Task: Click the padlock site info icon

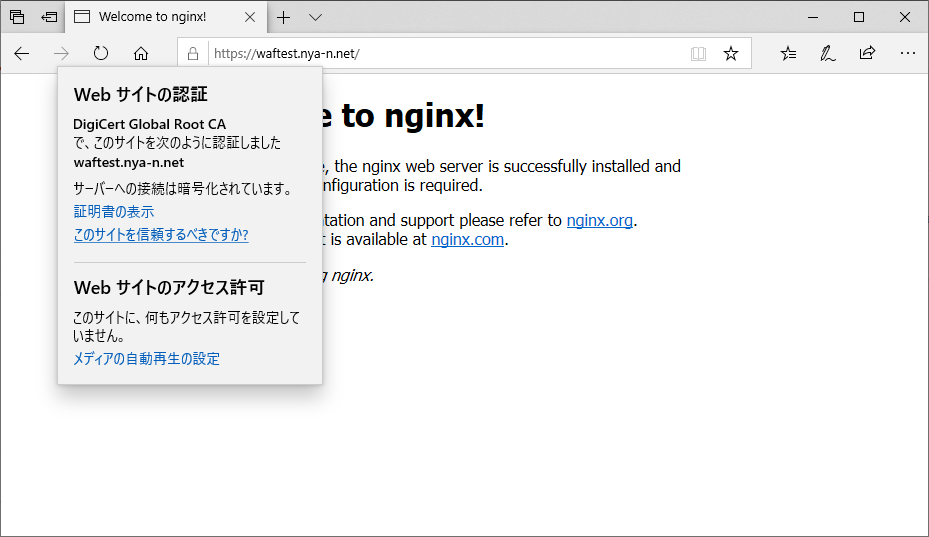Action: click(193, 53)
